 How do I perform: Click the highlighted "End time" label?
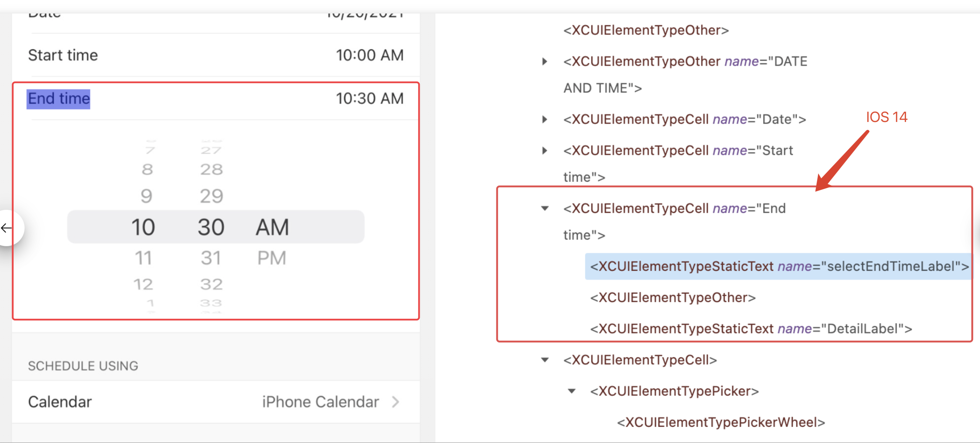click(x=58, y=98)
